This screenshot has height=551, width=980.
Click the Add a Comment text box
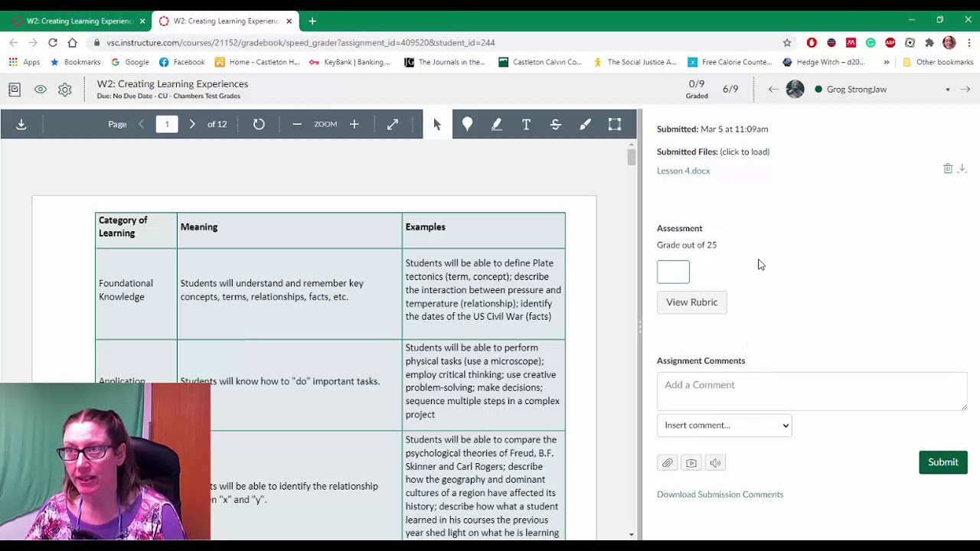click(812, 391)
